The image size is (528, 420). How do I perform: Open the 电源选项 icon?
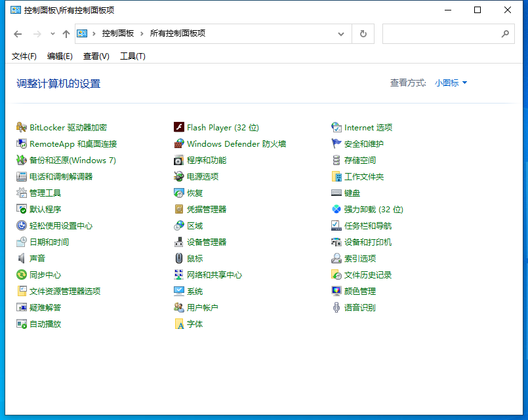pos(179,177)
